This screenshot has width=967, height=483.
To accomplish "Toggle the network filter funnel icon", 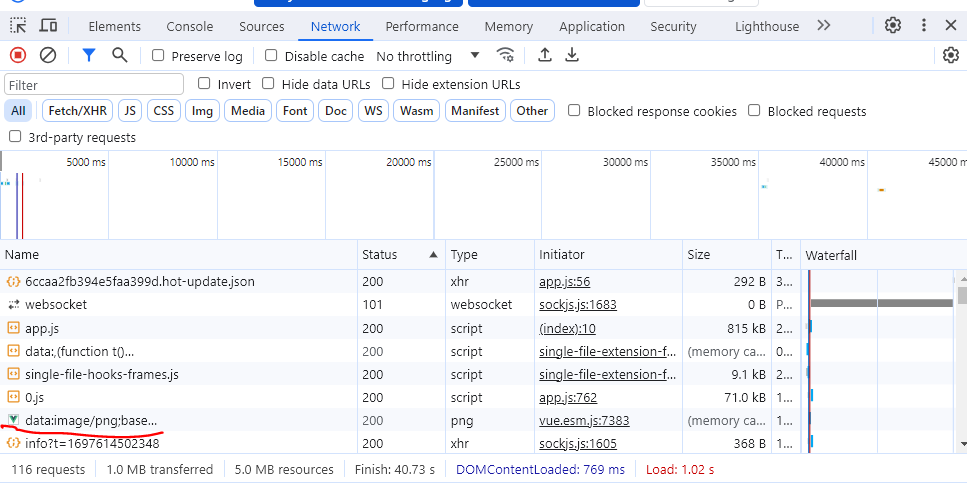I will (89, 56).
